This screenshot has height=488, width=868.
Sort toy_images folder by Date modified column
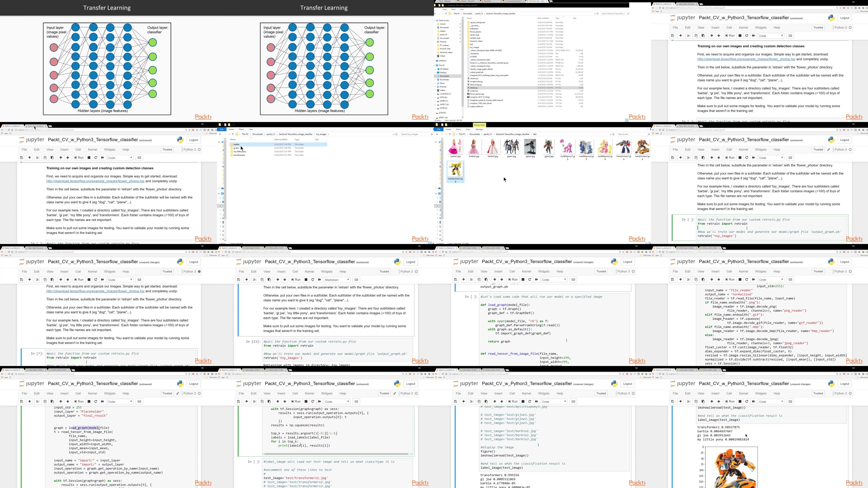coord(280,139)
